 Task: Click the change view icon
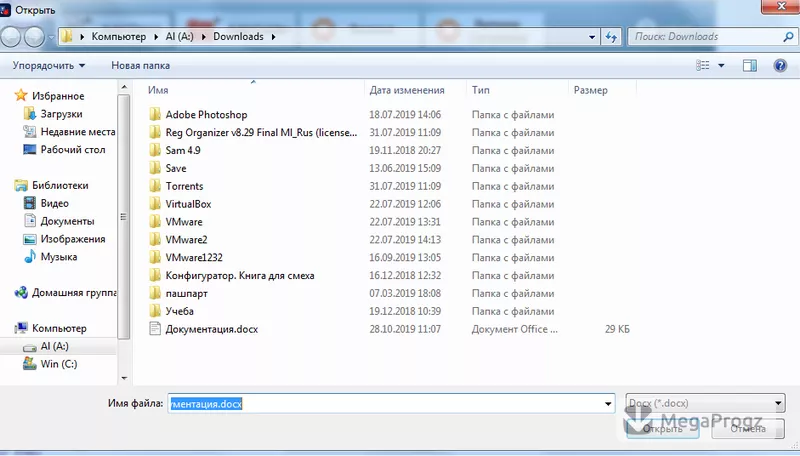pos(703,65)
